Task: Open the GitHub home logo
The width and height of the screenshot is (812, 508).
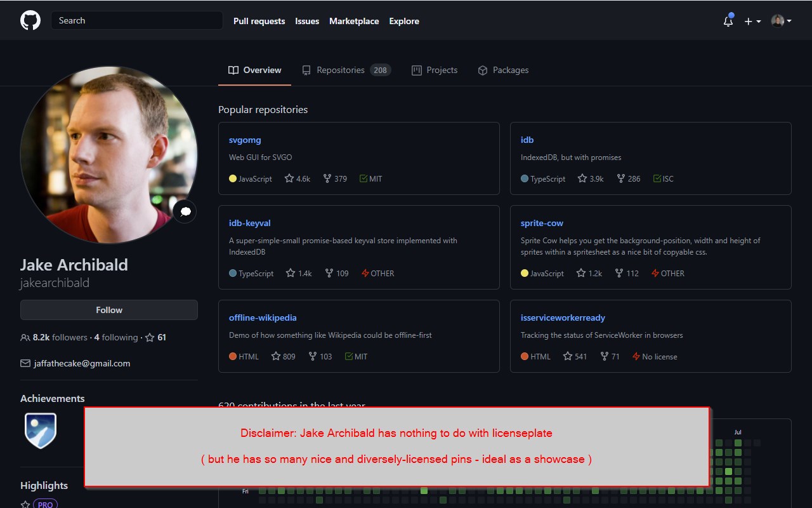Action: coord(30,20)
